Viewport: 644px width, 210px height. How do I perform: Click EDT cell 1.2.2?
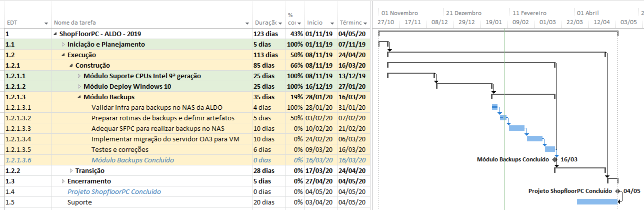click(12, 170)
